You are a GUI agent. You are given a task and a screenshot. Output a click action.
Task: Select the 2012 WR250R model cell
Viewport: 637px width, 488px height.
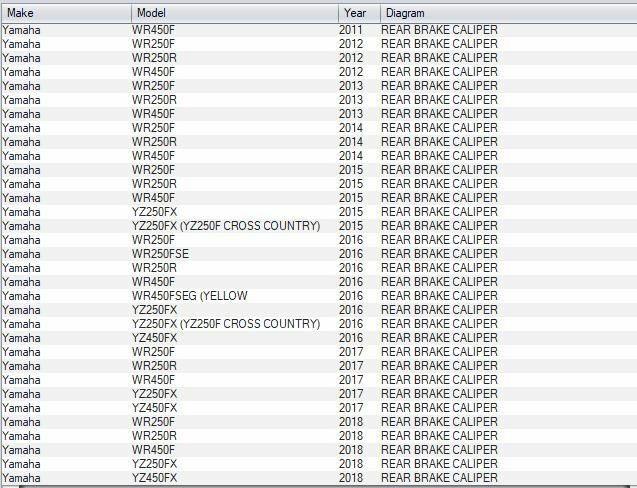(x=154, y=58)
